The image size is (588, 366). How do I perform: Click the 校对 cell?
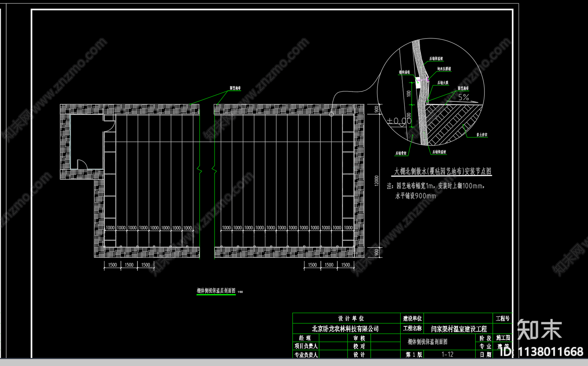[x=359, y=346]
